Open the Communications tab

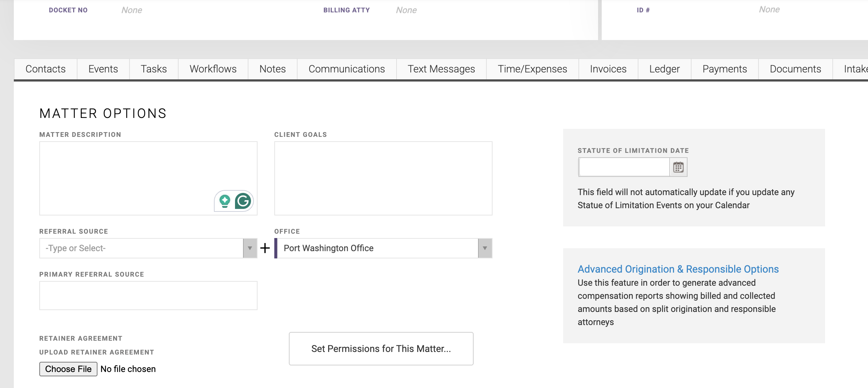point(347,69)
